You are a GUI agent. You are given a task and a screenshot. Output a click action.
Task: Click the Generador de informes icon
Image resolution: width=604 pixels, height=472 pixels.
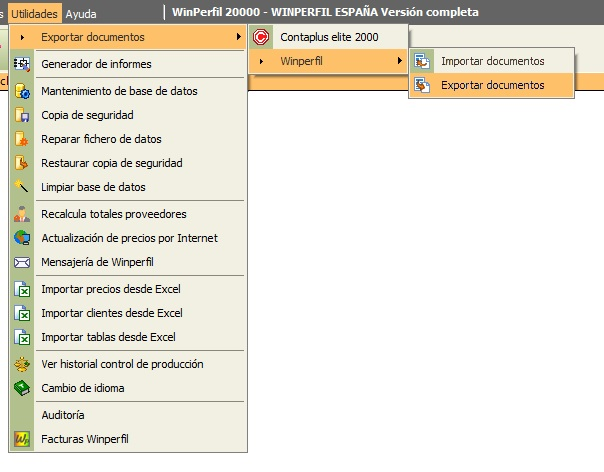pyautogui.click(x=22, y=64)
